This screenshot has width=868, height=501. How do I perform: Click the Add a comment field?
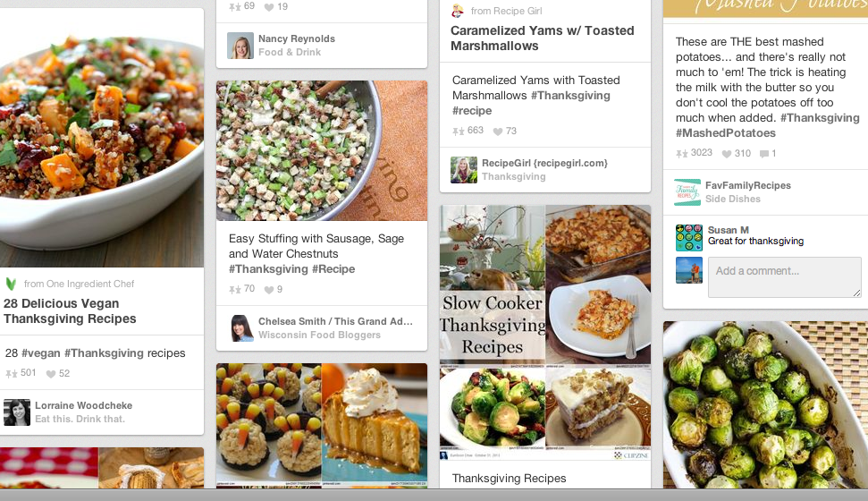point(784,277)
